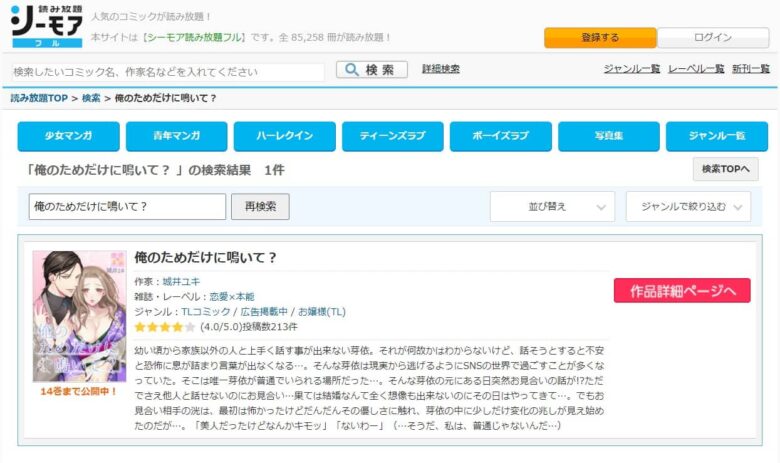Image resolution: width=780 pixels, height=463 pixels.
Task: Open the ジャンル一覧 header link
Action: [x=632, y=69]
